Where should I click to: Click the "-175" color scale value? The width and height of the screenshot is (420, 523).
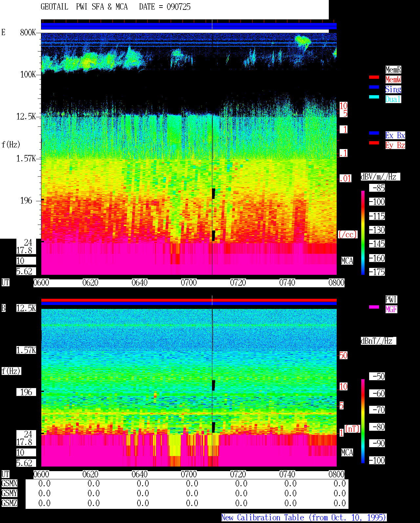[377, 272]
